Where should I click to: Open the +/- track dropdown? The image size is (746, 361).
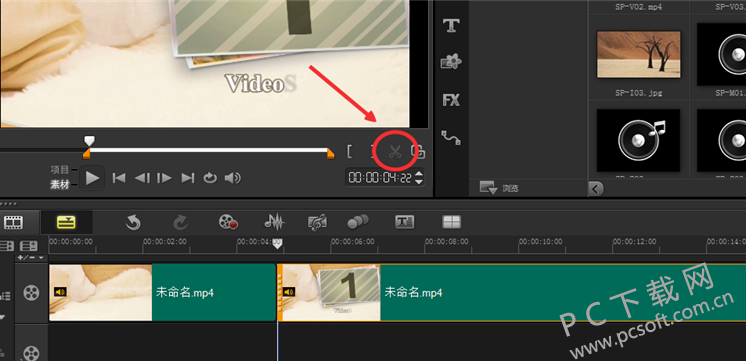(x=31, y=258)
